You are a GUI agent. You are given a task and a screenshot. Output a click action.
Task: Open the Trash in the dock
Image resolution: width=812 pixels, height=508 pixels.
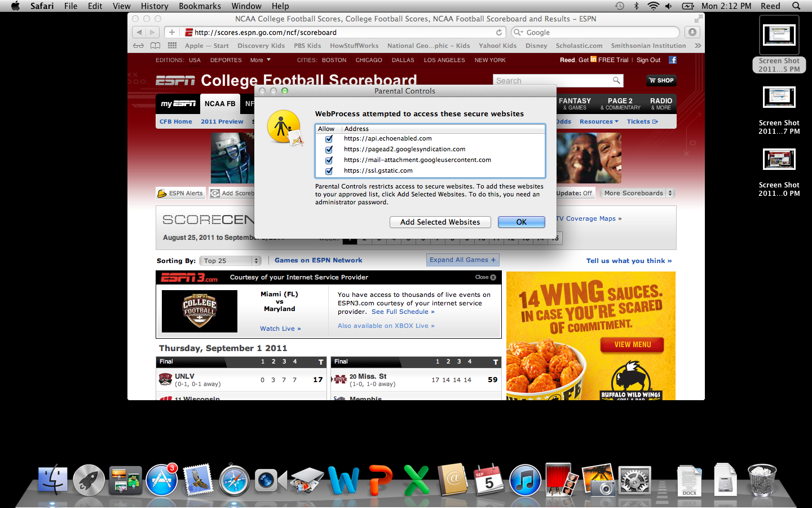(x=762, y=480)
